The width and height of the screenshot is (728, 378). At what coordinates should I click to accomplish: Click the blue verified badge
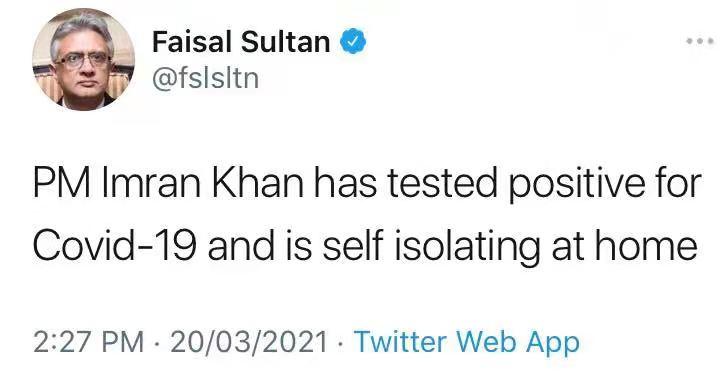point(353,41)
